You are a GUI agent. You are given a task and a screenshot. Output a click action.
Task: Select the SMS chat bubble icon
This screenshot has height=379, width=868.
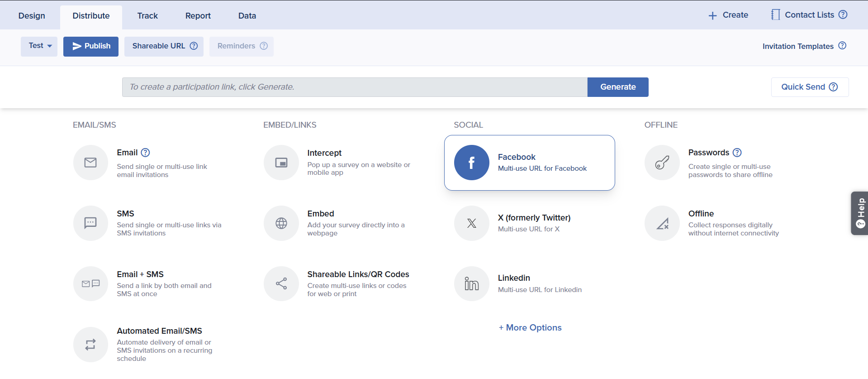pos(90,223)
